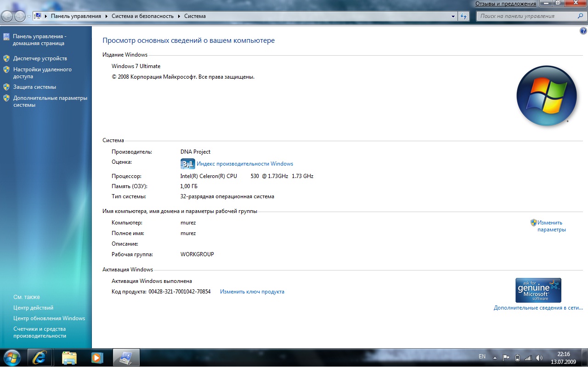Open Internet Explorer from the taskbar

(x=40, y=357)
